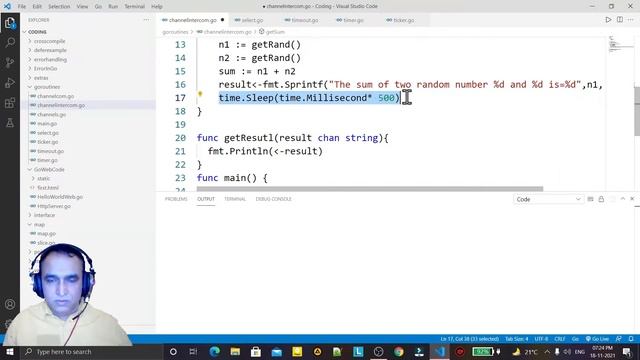The image size is (640, 360).
Task: Open HttpServer.go in the explorer
Action: (x=54, y=206)
